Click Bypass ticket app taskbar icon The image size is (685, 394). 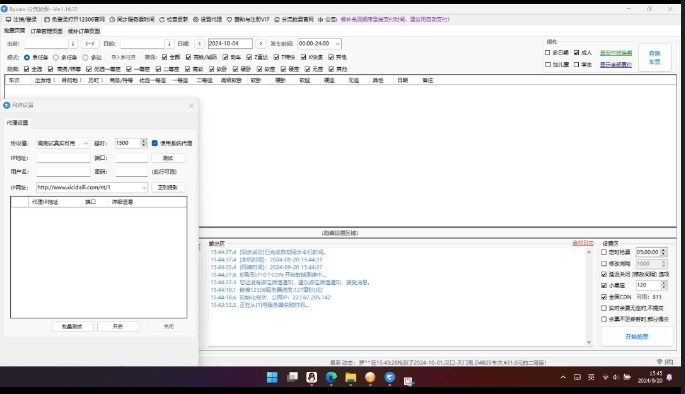[390, 377]
